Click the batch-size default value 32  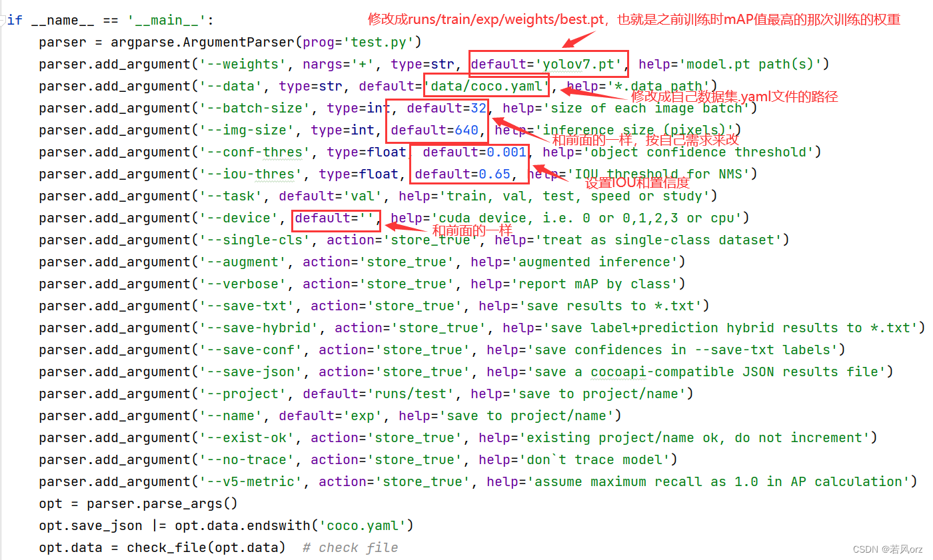[479, 108]
